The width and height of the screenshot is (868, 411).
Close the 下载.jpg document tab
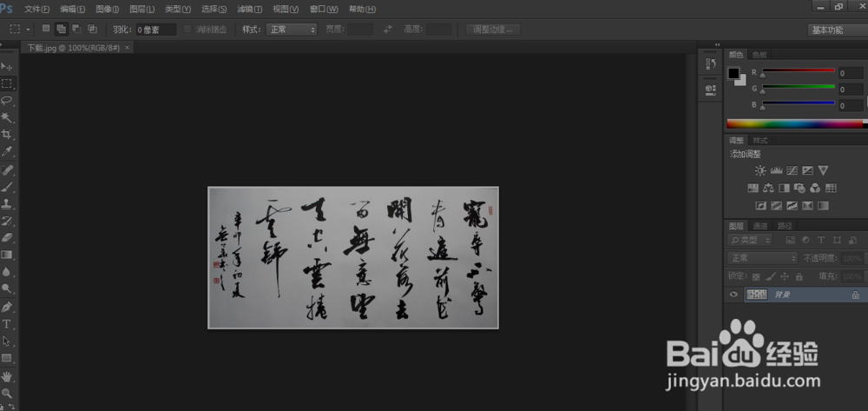127,48
